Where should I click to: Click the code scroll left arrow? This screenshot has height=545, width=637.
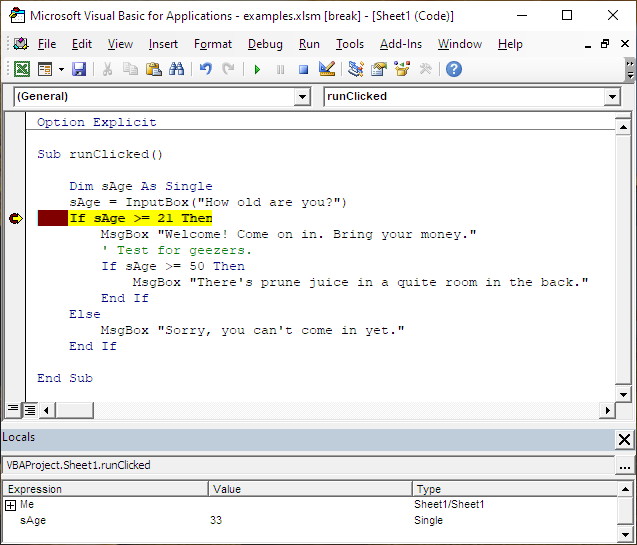[x=46, y=410]
